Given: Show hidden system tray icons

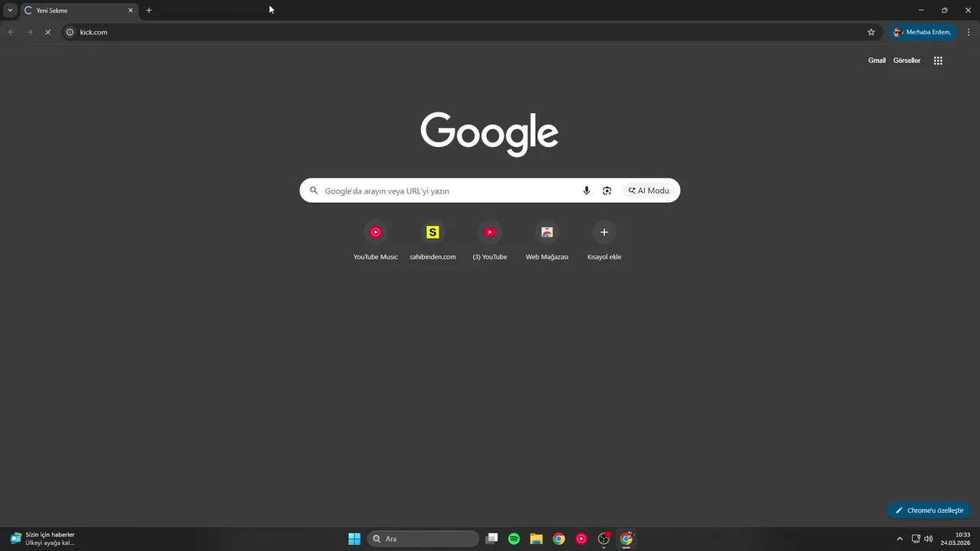Looking at the screenshot, I should point(900,539).
